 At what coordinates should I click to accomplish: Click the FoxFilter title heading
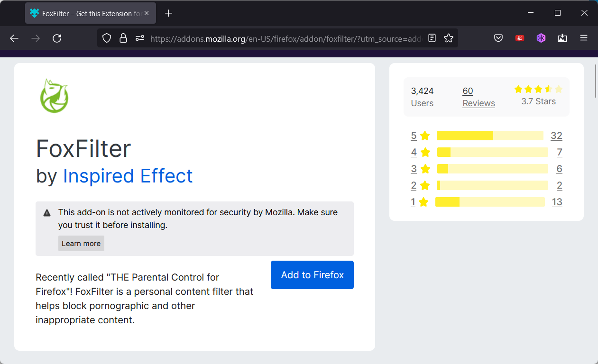[x=83, y=149]
